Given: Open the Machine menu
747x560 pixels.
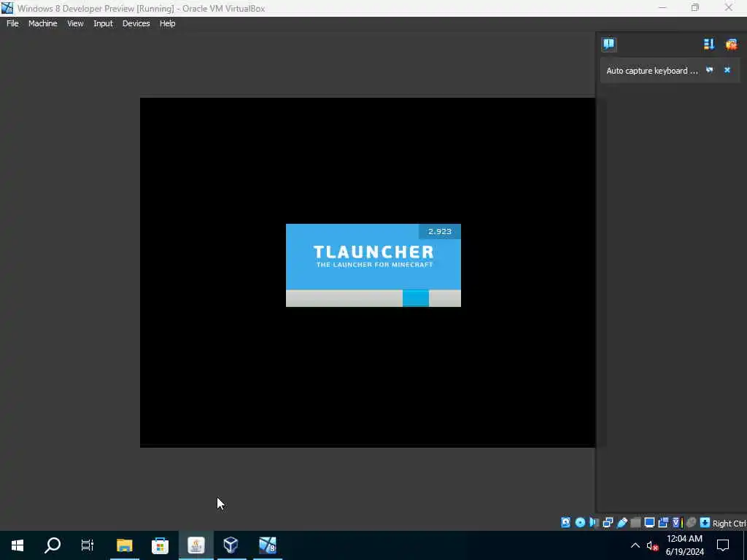Looking at the screenshot, I should point(42,23).
